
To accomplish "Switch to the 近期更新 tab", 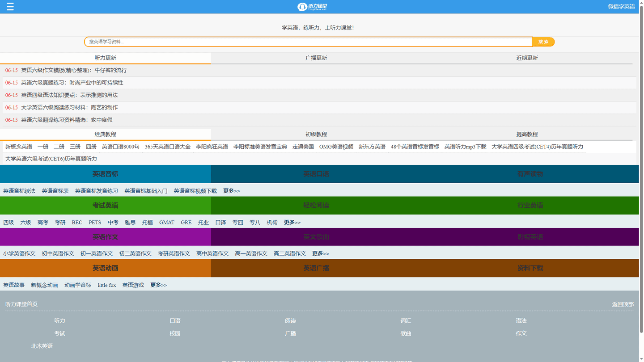I will (x=527, y=58).
